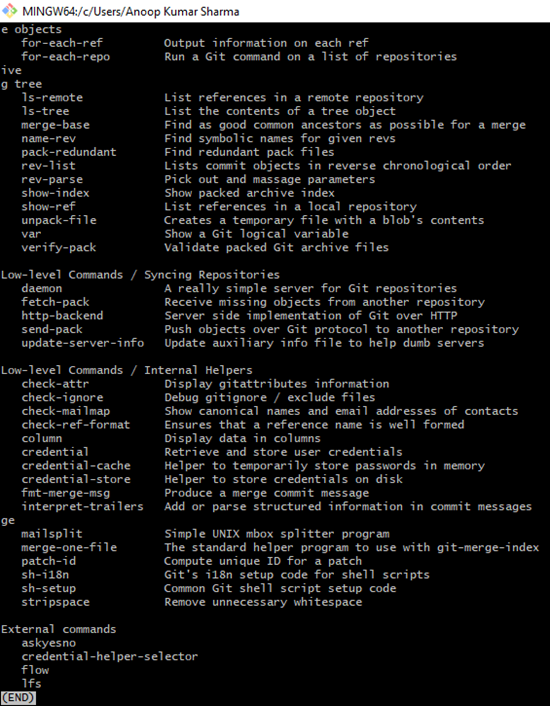Click the 'credential-cache' command entry

pos(76,466)
